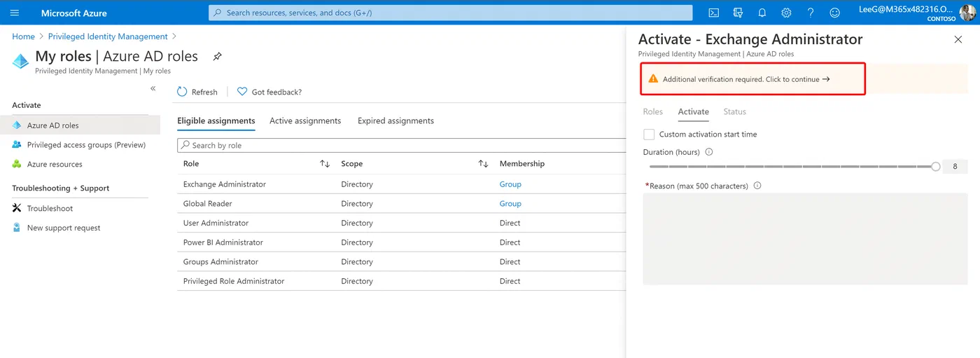
Task: Select the Privileged Role Administrator row
Action: pos(402,281)
